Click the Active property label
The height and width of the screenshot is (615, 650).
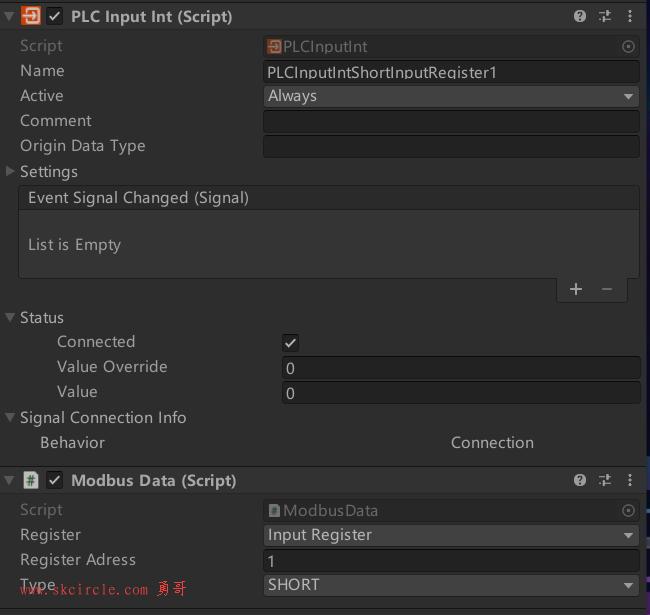tap(42, 96)
